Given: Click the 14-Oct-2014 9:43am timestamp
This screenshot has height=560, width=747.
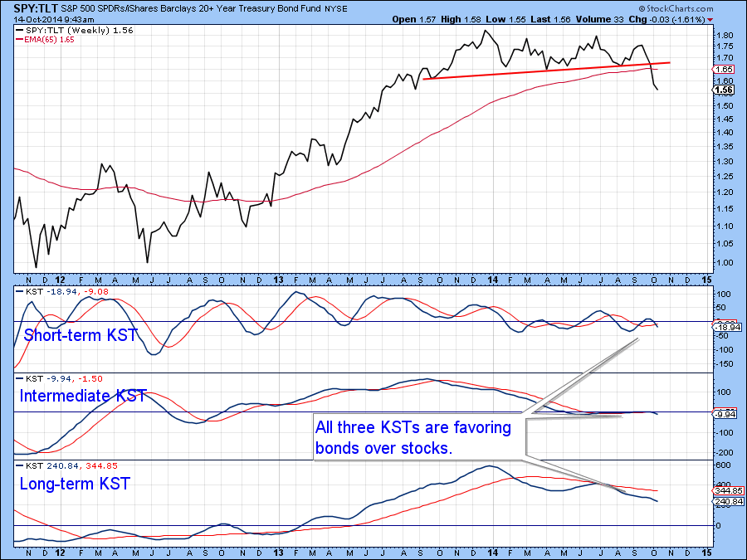Looking at the screenshot, I should pos(54,20).
